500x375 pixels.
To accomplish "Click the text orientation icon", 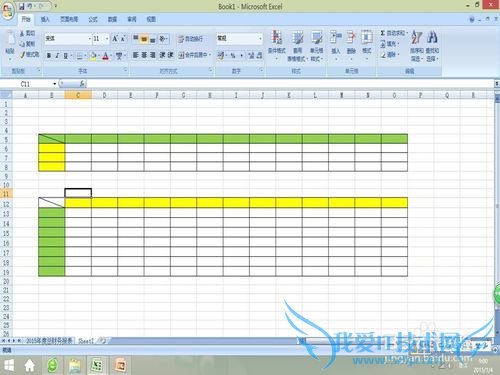I will [x=163, y=39].
